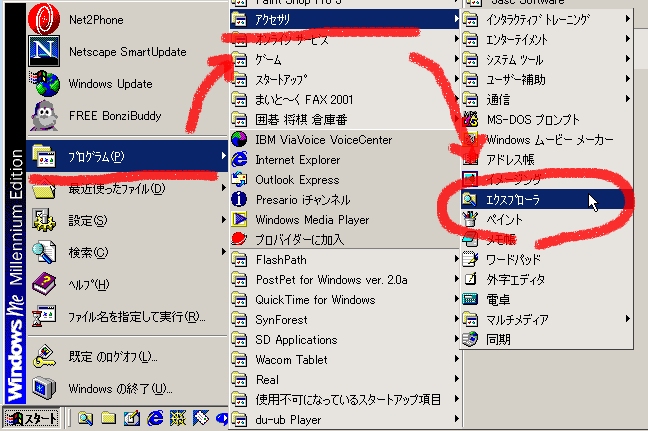Click the スタート button
648x431 pixels.
coord(31,419)
